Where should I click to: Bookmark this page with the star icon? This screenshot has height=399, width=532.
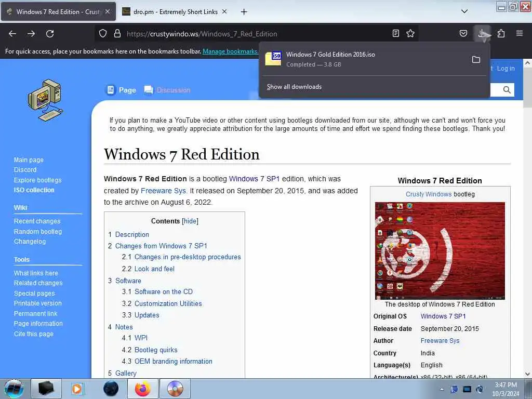pyautogui.click(x=410, y=33)
